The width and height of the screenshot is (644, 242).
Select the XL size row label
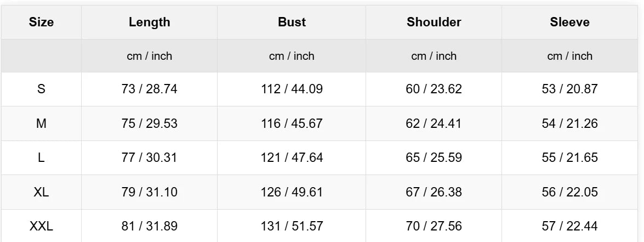click(x=41, y=192)
